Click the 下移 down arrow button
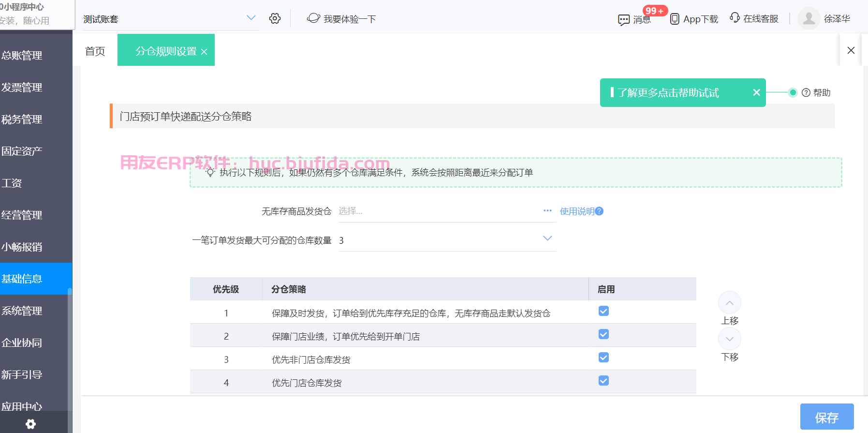Viewport: 868px width, 433px height. pyautogui.click(x=730, y=339)
